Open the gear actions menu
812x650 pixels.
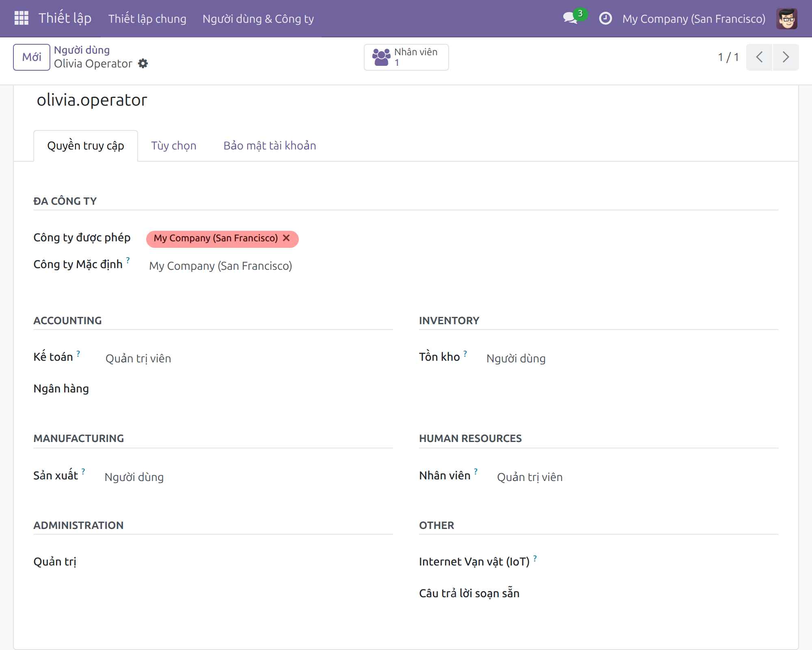coord(143,64)
